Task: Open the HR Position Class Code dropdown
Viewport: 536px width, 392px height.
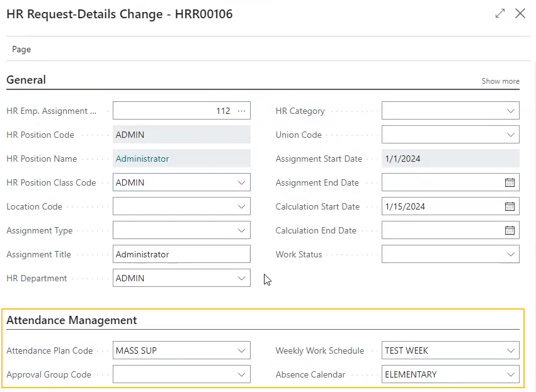Action: coord(241,182)
